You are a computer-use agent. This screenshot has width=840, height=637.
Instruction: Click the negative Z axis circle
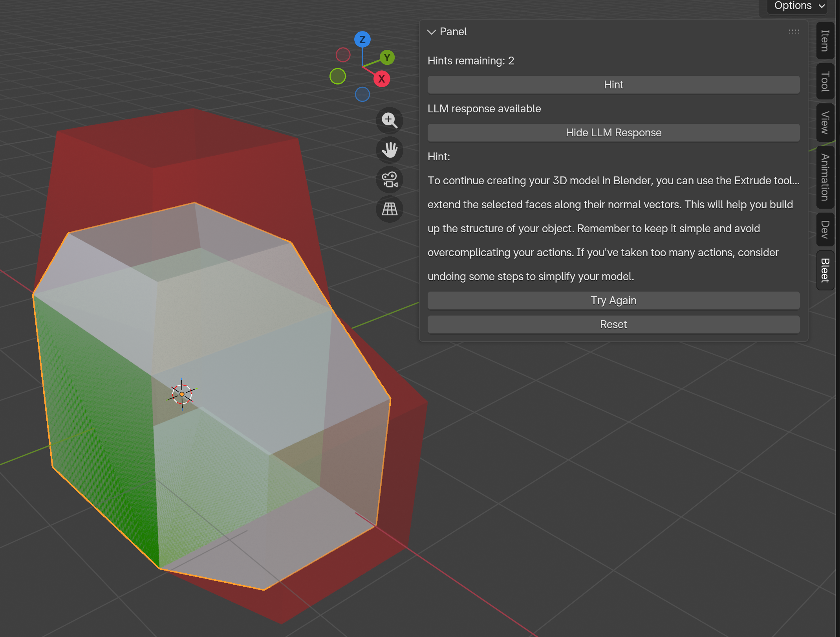click(362, 94)
